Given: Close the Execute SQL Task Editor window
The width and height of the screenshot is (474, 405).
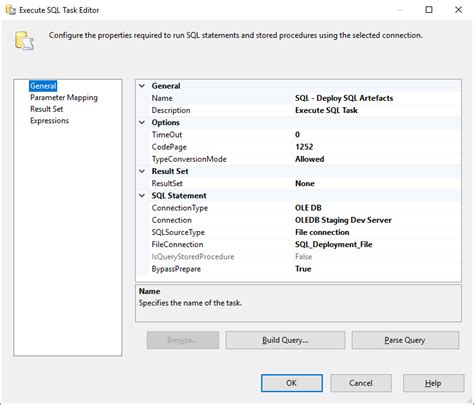Looking at the screenshot, I should coord(459,10).
